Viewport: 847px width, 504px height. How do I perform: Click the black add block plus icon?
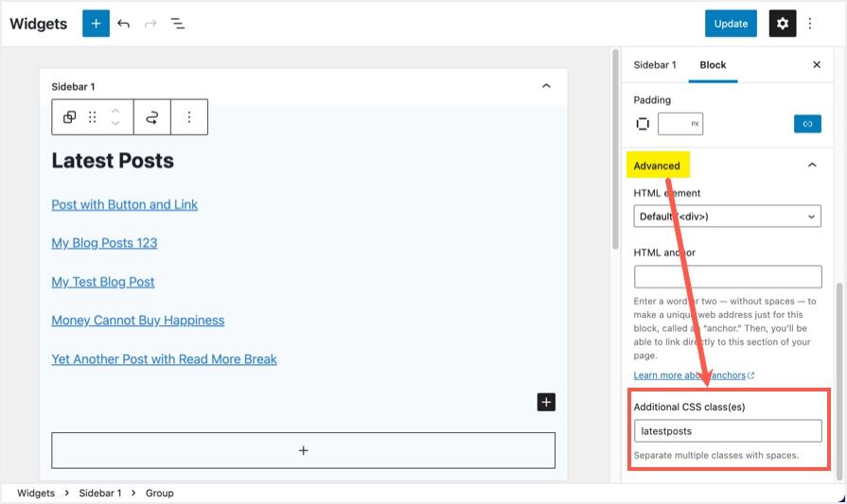546,402
